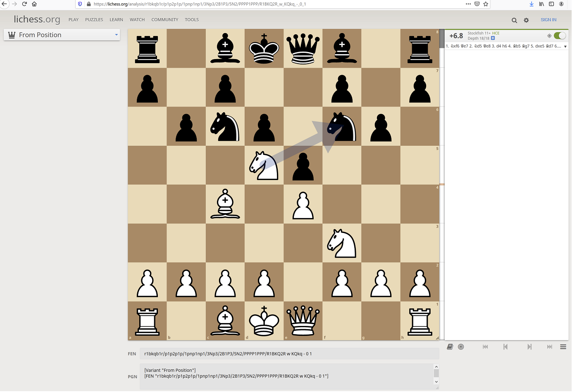The image size is (572, 392).
Task: Select the white knight on d5
Action: 264,165
